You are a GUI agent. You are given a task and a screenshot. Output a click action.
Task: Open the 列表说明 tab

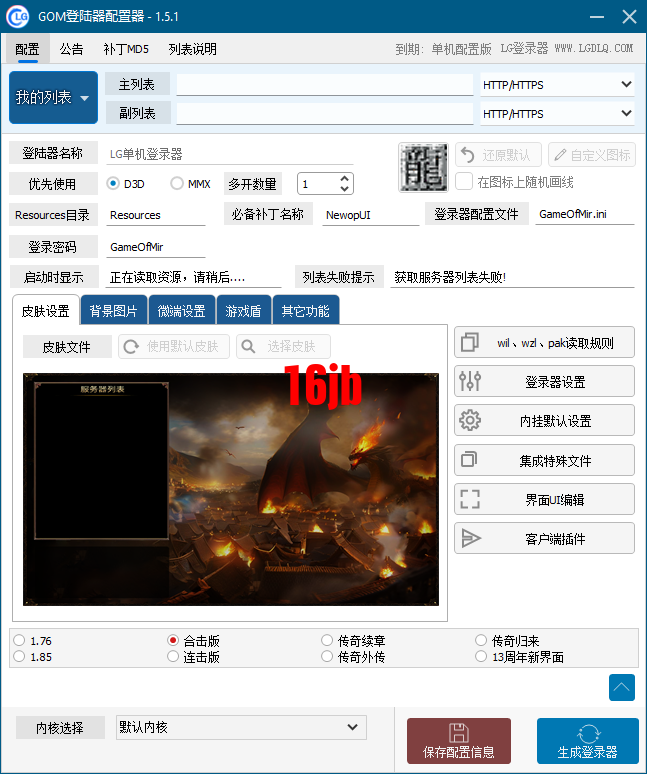click(192, 49)
